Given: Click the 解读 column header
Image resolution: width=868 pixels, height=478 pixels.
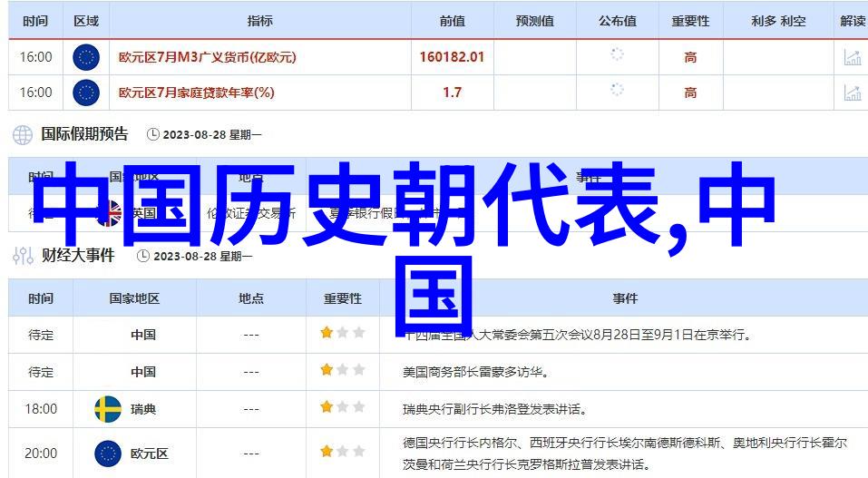Looking at the screenshot, I should point(852,21).
